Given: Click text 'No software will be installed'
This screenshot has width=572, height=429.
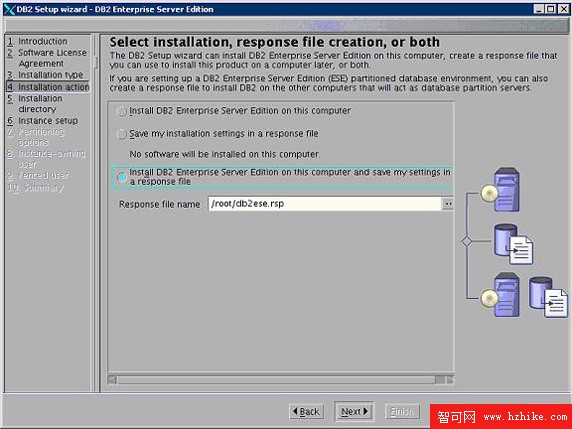Looking at the screenshot, I should (x=224, y=154).
